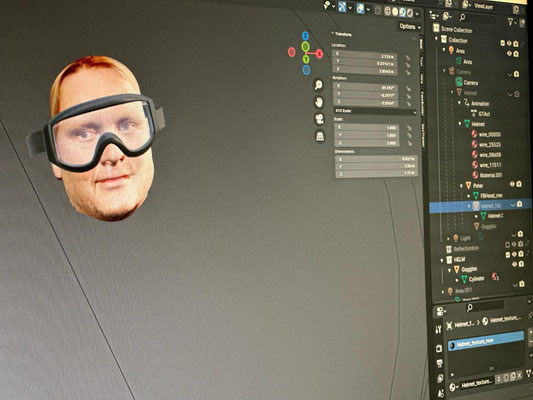The image size is (533, 400).
Task: Click the Location X value field
Action: (x=365, y=55)
